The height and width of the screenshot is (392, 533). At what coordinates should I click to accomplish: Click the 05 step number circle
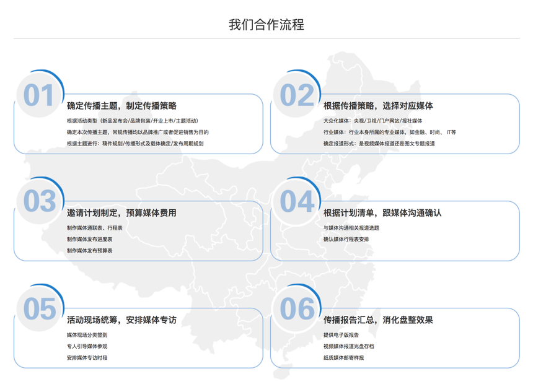[39, 308]
